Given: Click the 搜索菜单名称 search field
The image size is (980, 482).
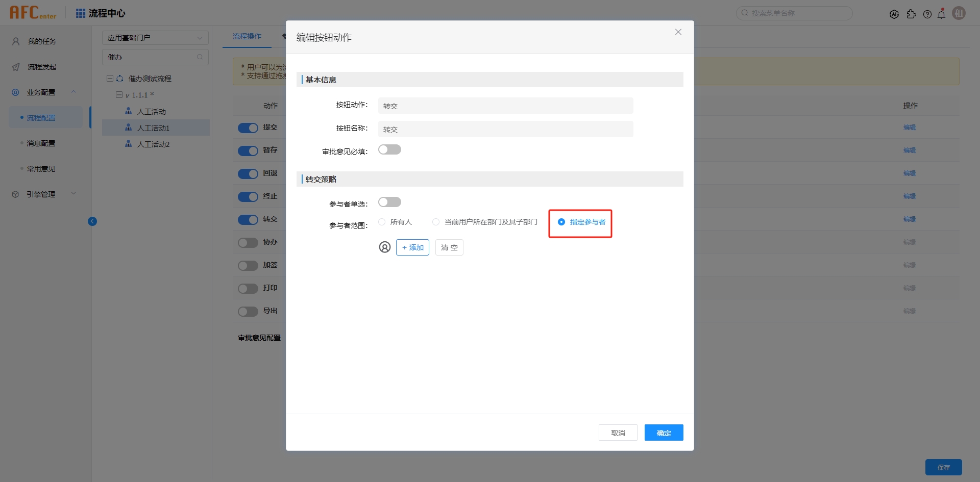Looking at the screenshot, I should [794, 13].
